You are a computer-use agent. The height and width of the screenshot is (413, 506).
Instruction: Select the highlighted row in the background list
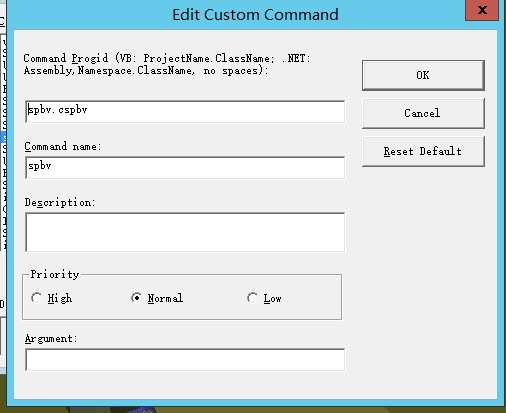4,137
